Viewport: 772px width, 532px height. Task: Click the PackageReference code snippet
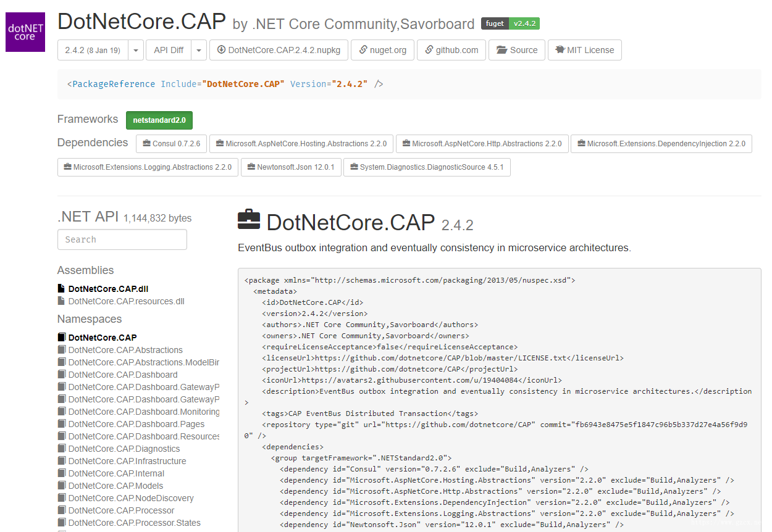coord(409,84)
